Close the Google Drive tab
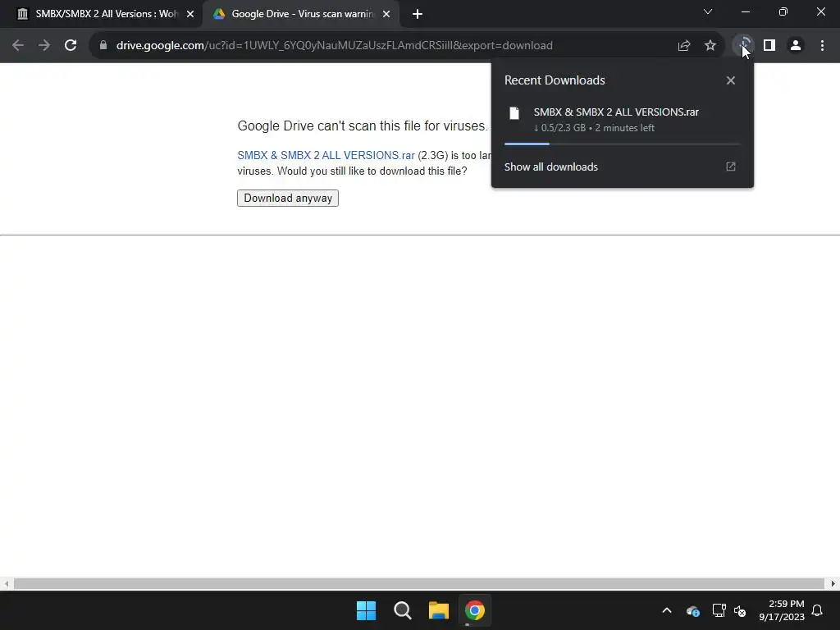 coord(386,14)
